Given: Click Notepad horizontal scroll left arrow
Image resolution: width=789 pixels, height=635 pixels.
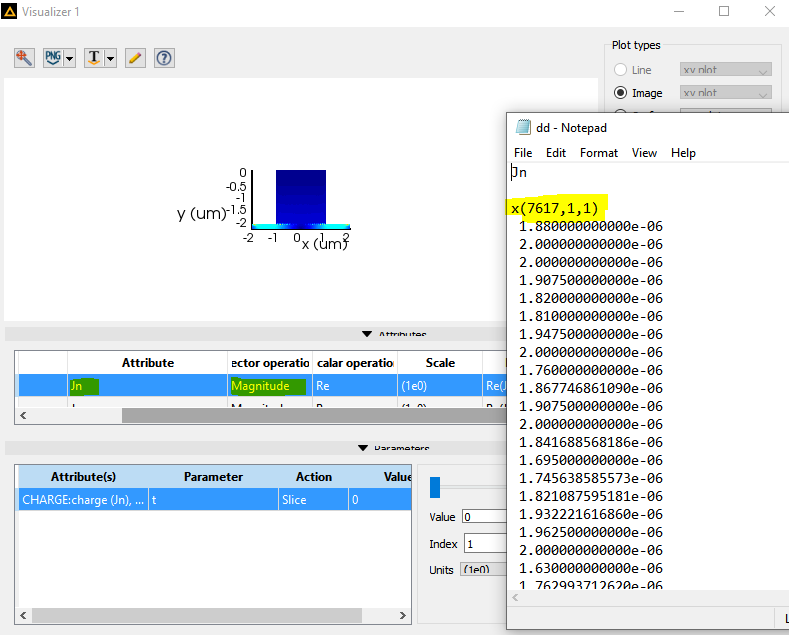Looking at the screenshot, I should point(515,598).
